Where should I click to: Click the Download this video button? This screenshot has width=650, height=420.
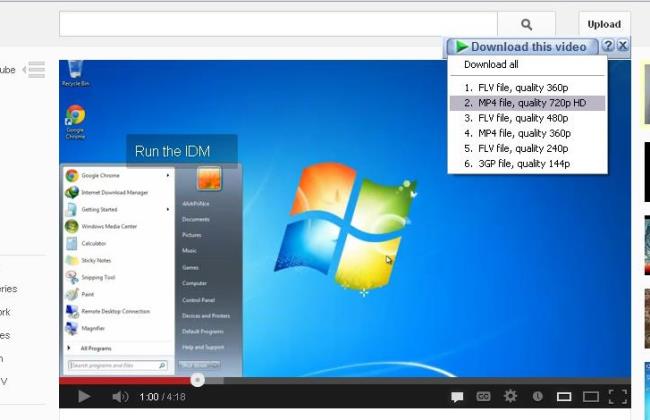coord(521,46)
